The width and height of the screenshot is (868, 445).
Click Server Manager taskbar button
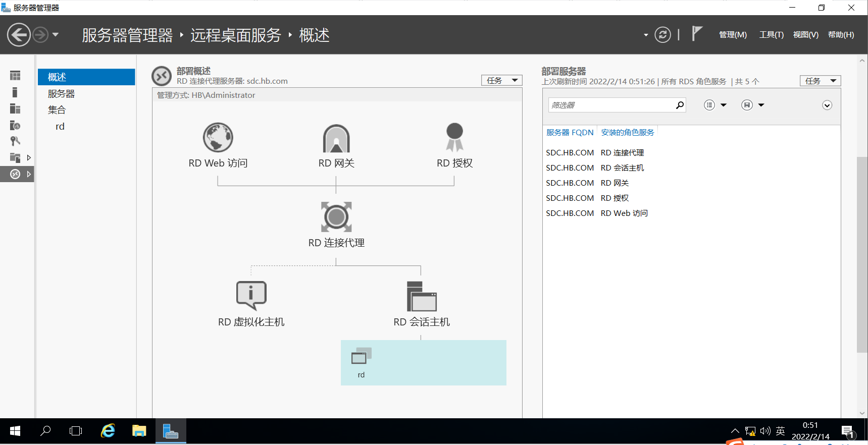tap(171, 431)
